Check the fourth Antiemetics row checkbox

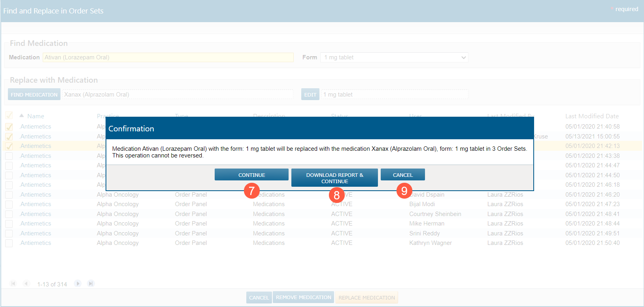point(9,156)
